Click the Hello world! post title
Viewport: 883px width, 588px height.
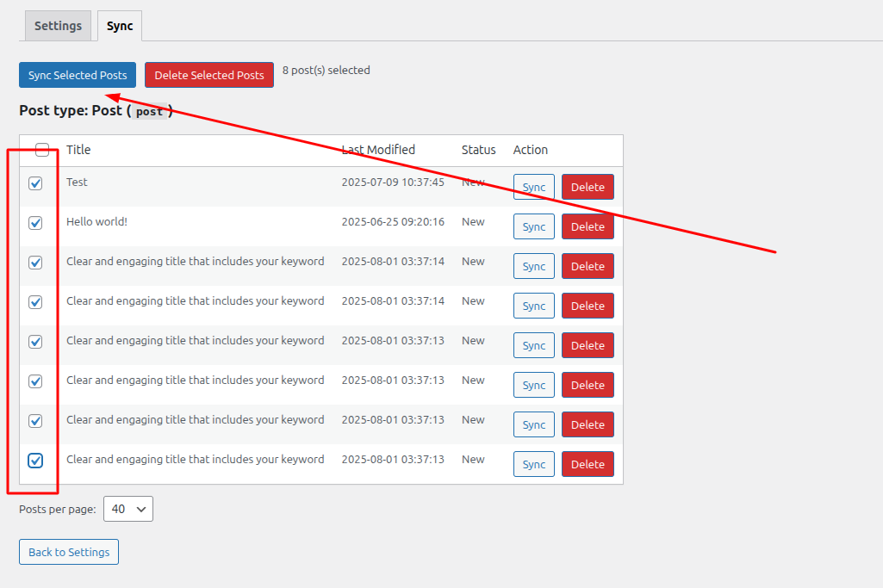point(96,222)
